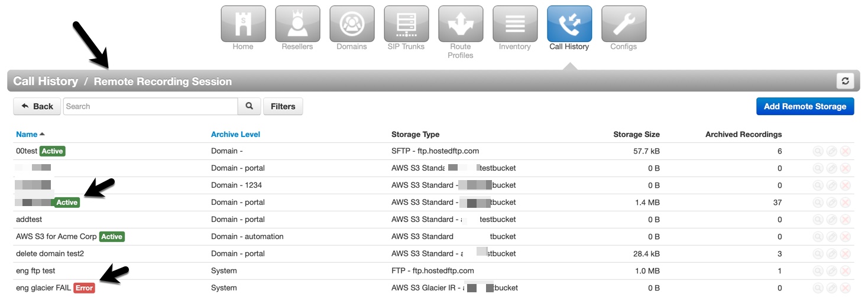Open the Resellers navigation icon
Image resolution: width=868 pixels, height=297 pixels.
pos(297,24)
